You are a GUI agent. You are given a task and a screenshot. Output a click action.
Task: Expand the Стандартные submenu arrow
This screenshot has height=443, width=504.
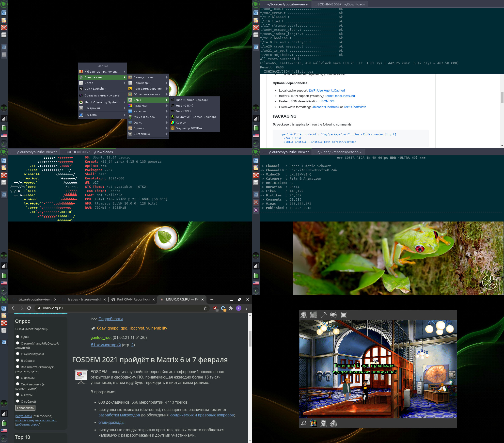point(167,78)
